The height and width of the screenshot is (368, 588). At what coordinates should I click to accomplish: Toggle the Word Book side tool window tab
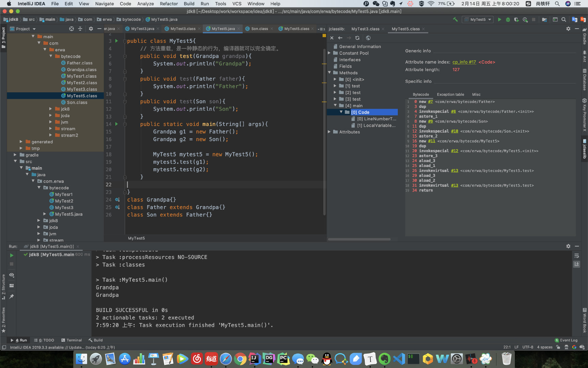pyautogui.click(x=584, y=320)
